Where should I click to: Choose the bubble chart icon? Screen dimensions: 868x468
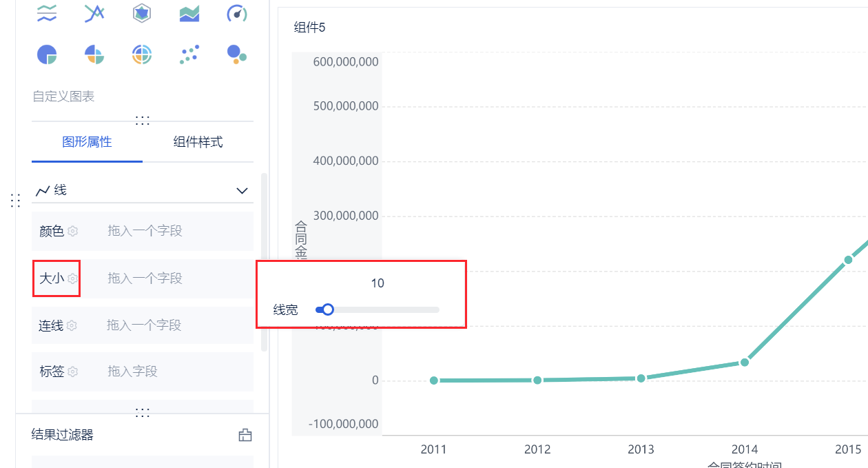[236, 54]
